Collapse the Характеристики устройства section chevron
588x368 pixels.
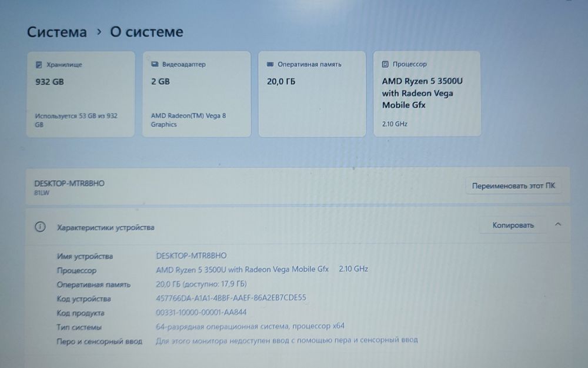pos(558,224)
